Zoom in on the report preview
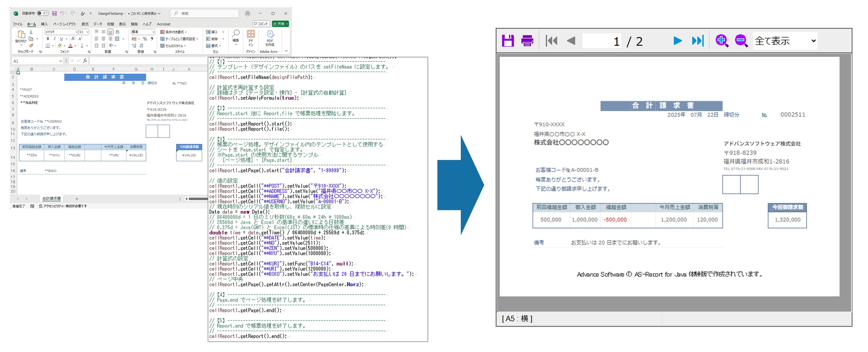 tap(721, 41)
